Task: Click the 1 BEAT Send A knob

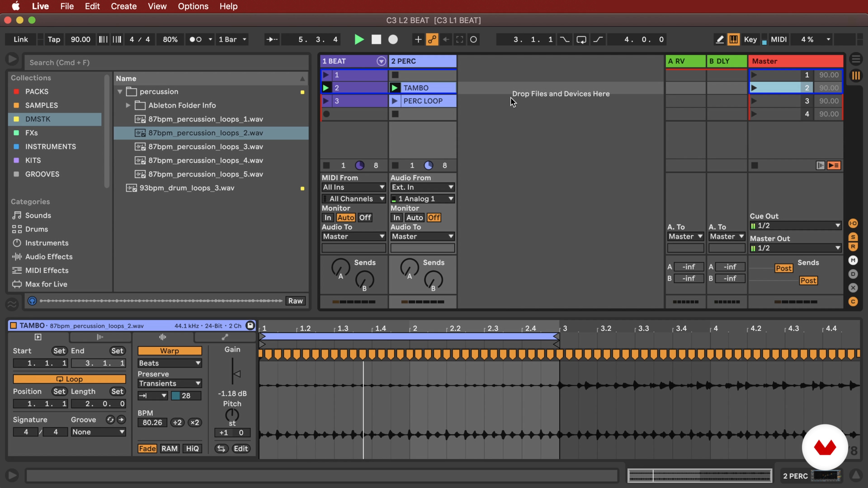Action: coord(341,268)
